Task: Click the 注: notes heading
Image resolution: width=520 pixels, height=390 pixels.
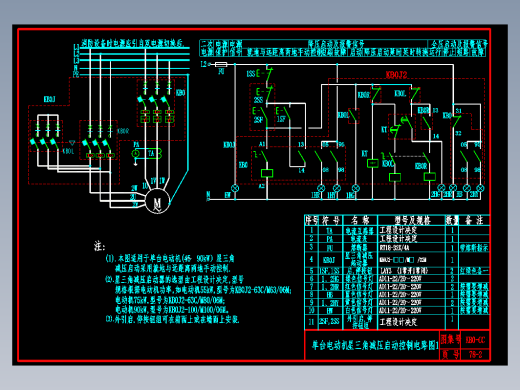Action: pyautogui.click(x=99, y=246)
